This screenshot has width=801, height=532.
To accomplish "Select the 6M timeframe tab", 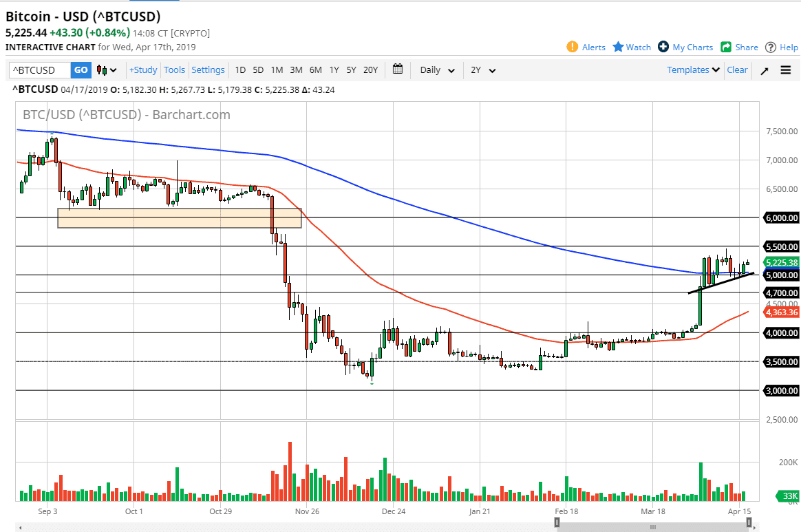I will point(315,70).
